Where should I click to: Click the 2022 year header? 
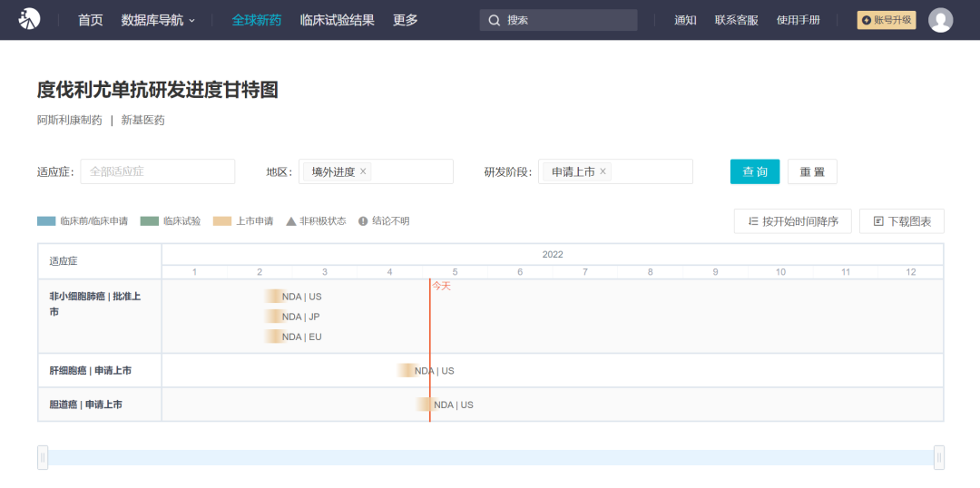[x=553, y=254]
